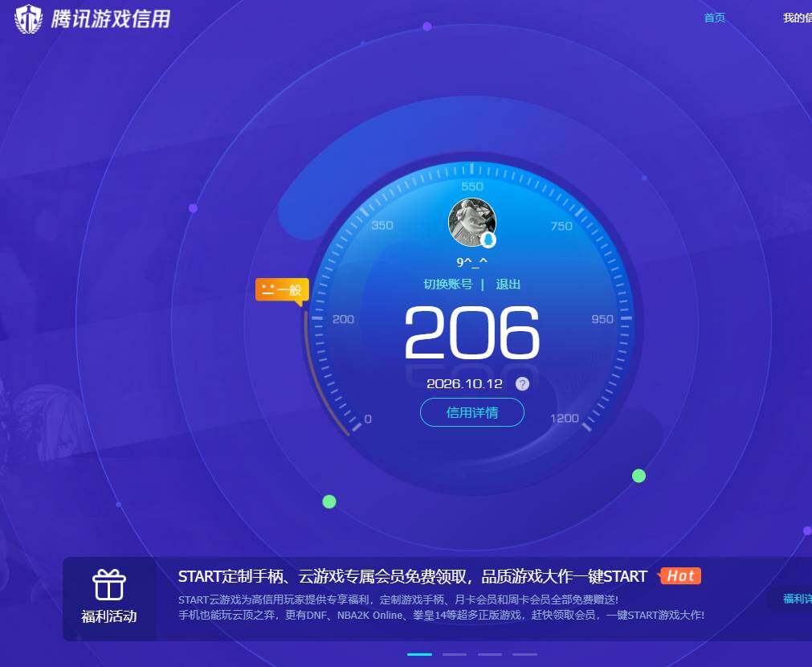Select the first carousel indicator dash
The image size is (812, 667).
(x=419, y=655)
